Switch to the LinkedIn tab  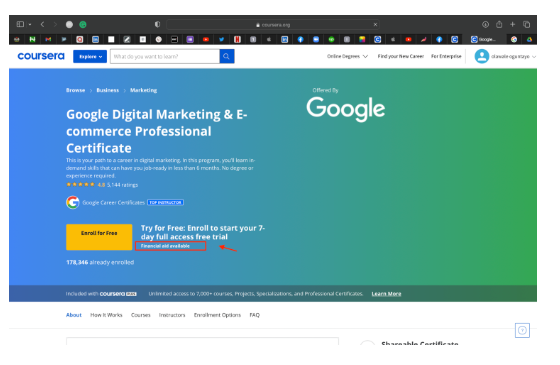285,39
